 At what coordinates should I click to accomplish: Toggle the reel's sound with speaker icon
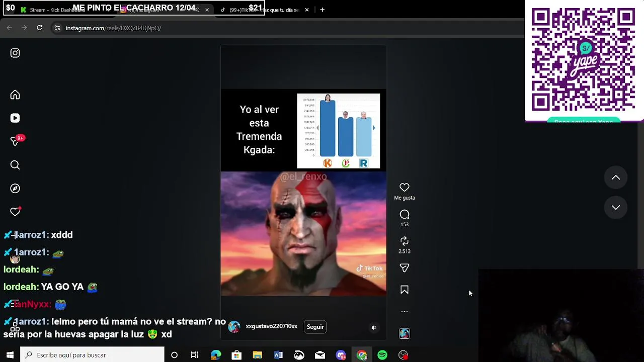(x=374, y=327)
